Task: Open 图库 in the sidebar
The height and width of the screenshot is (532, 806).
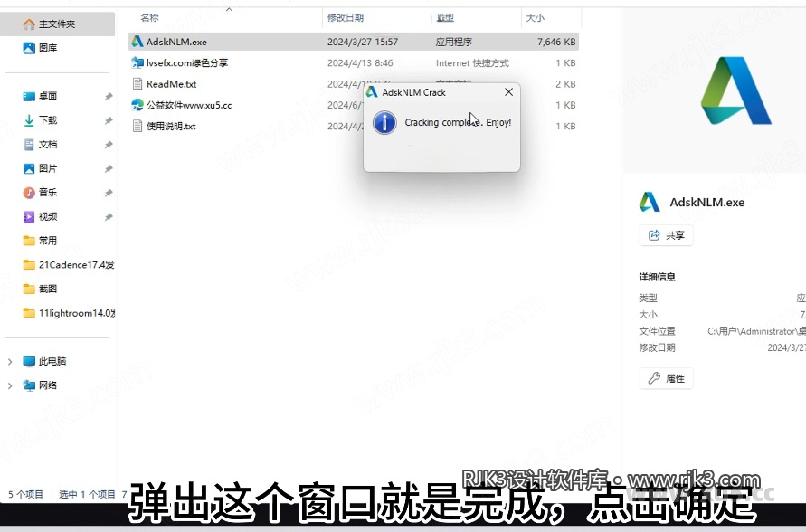Action: pyautogui.click(x=48, y=48)
